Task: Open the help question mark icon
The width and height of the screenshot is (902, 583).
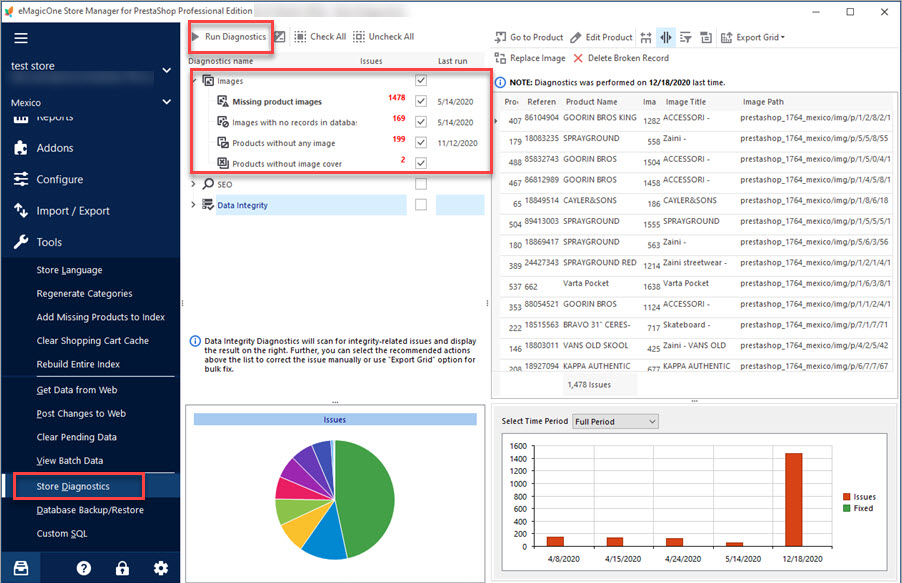Action: coord(84,569)
